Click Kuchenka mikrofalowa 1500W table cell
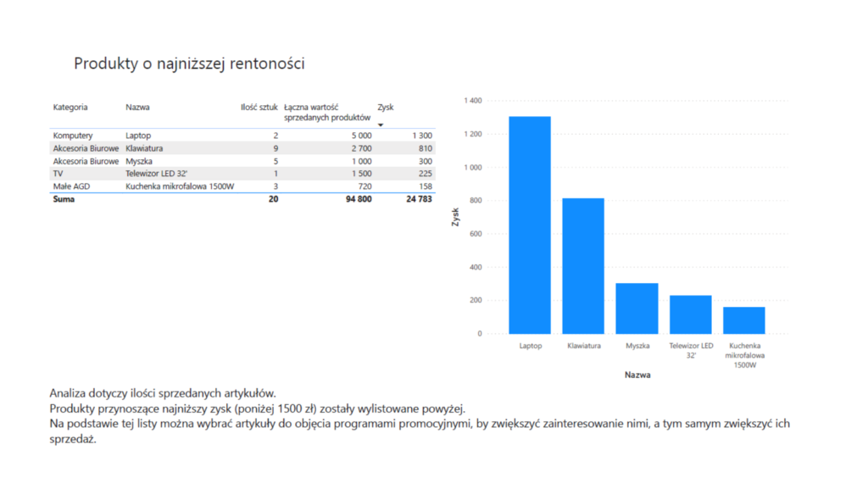 click(180, 186)
